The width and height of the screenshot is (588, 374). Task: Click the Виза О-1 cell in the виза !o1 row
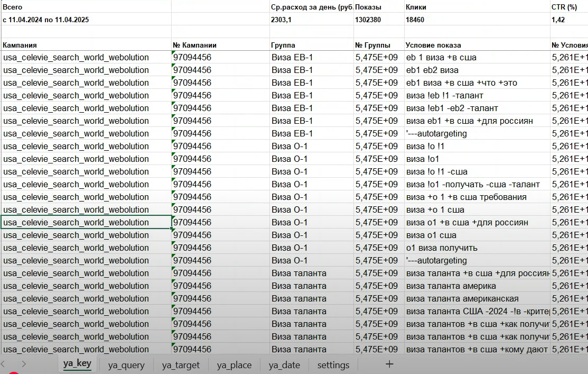[311, 159]
